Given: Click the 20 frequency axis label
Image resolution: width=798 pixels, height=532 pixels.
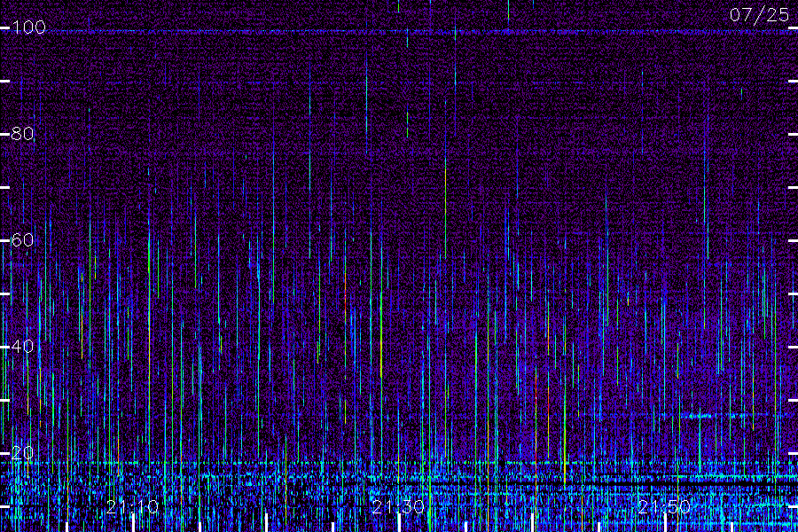Looking at the screenshot, I should tap(22, 452).
